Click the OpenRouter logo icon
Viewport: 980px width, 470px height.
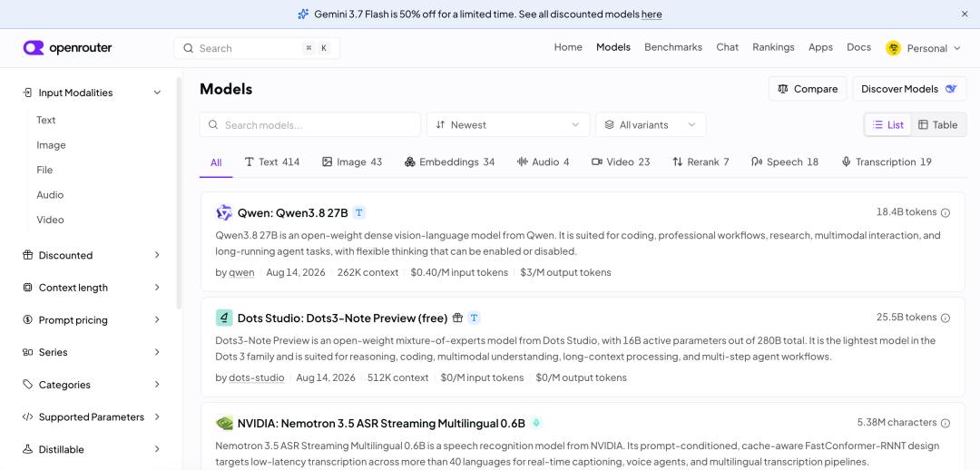pos(34,48)
